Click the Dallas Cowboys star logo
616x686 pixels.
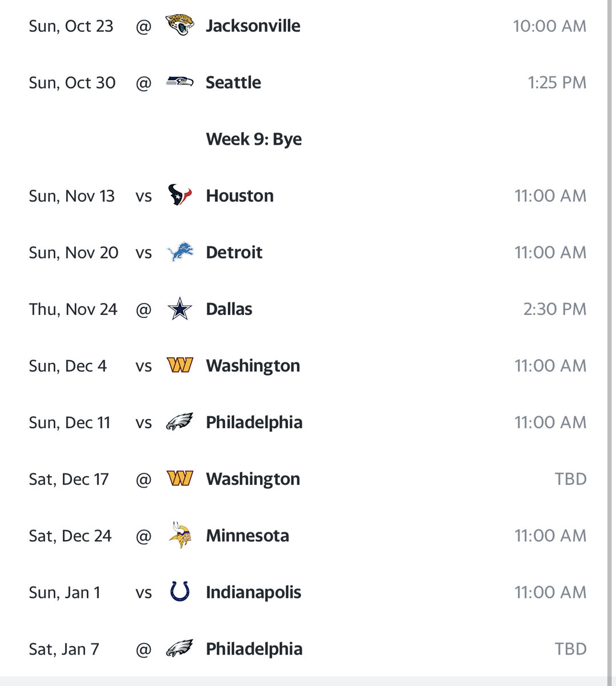(179, 309)
